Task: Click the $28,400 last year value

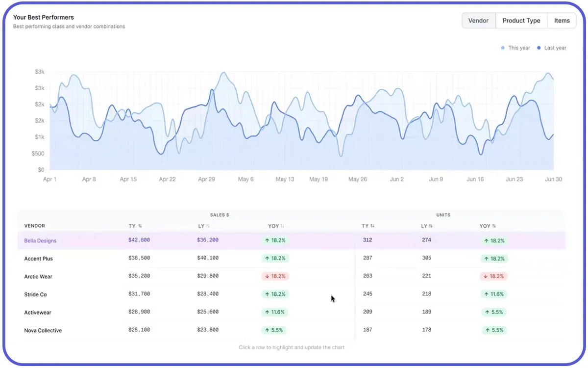Action: pos(208,294)
